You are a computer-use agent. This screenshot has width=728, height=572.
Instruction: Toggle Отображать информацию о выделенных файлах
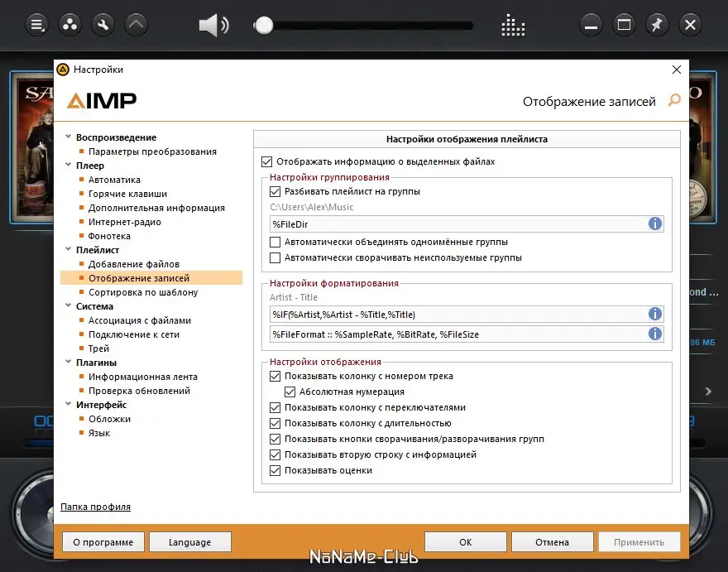click(266, 161)
